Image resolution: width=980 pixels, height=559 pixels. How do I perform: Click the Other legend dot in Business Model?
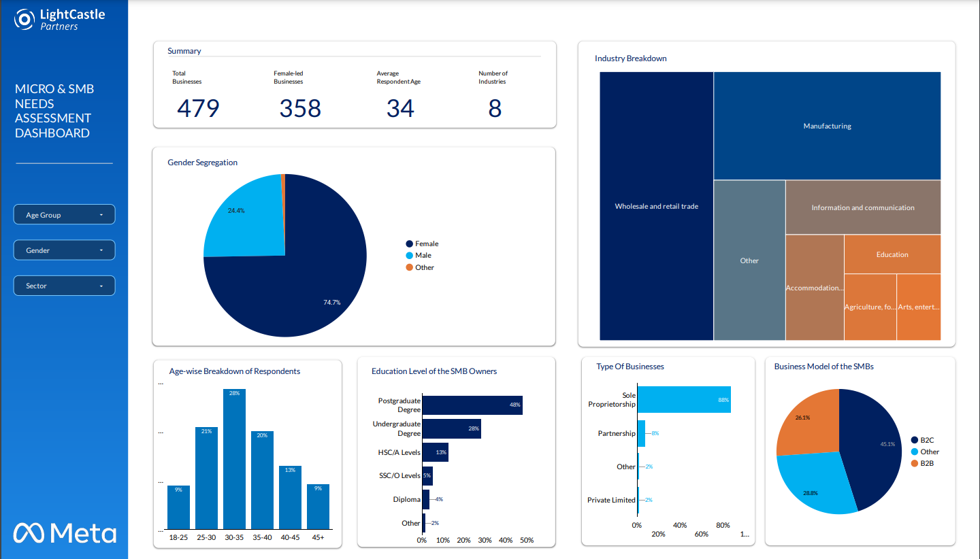tap(915, 452)
